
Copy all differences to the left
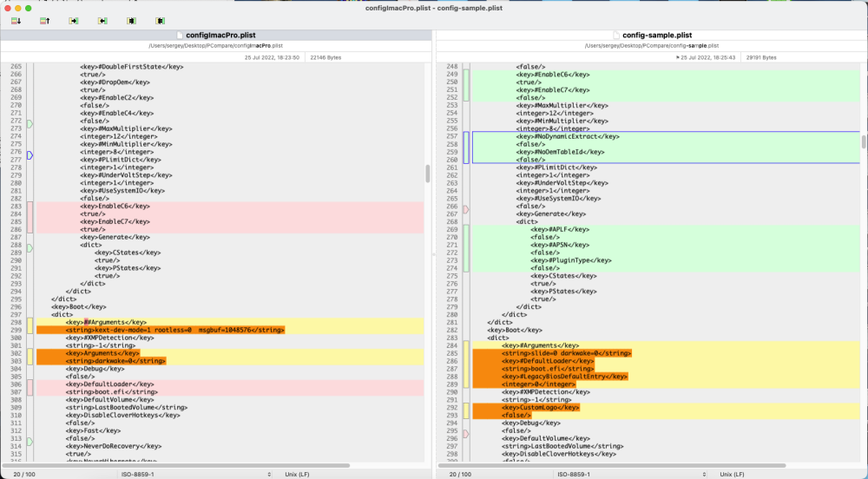(160, 21)
